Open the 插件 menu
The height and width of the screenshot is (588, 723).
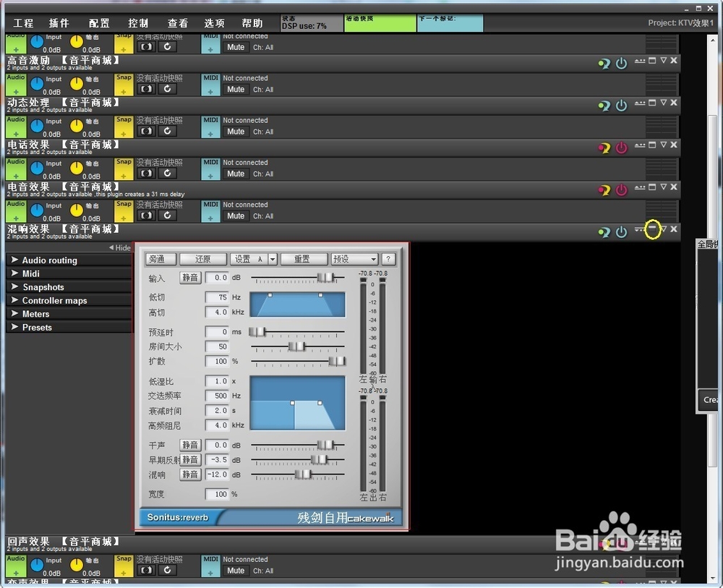(x=59, y=23)
